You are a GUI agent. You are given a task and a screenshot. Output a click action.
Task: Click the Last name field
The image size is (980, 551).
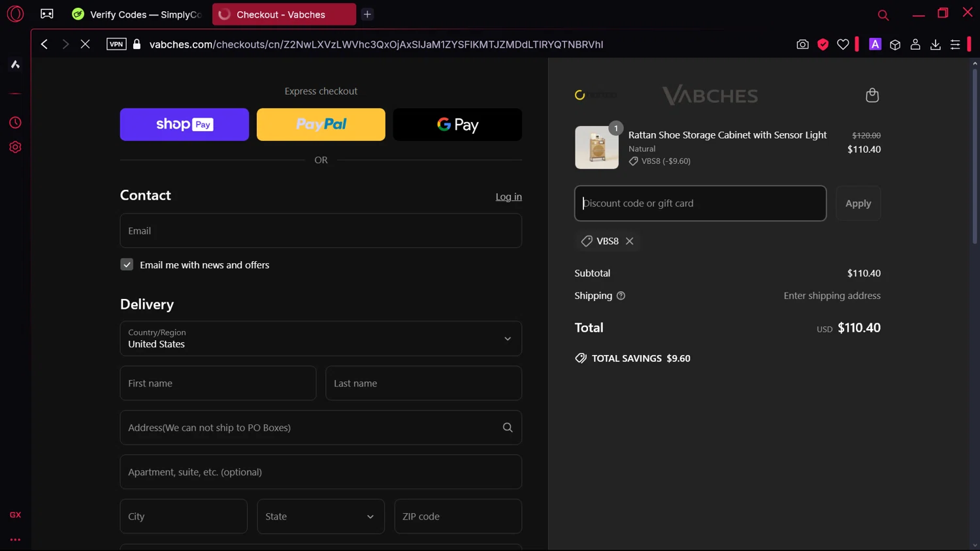(423, 383)
